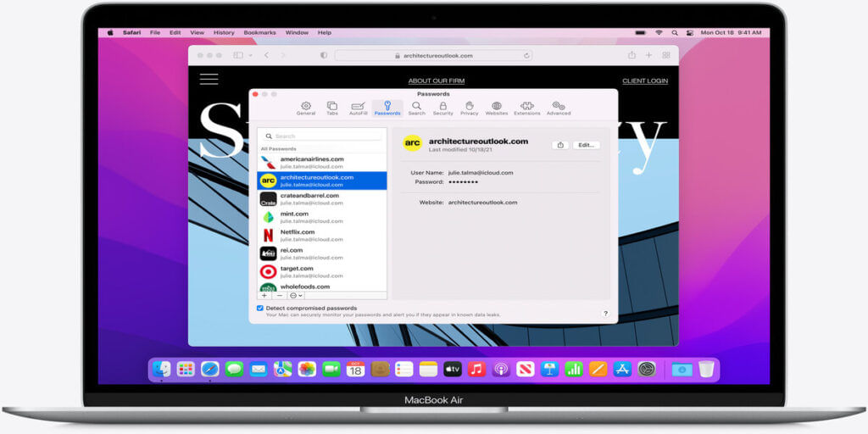Open Messages from the Dock
Image resolution: width=868 pixels, height=434 pixels.
point(234,369)
